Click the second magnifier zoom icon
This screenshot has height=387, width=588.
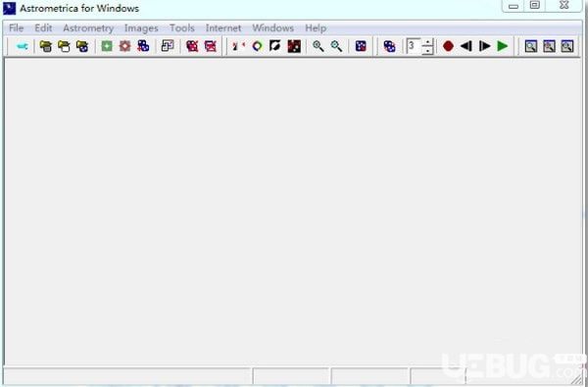click(336, 46)
